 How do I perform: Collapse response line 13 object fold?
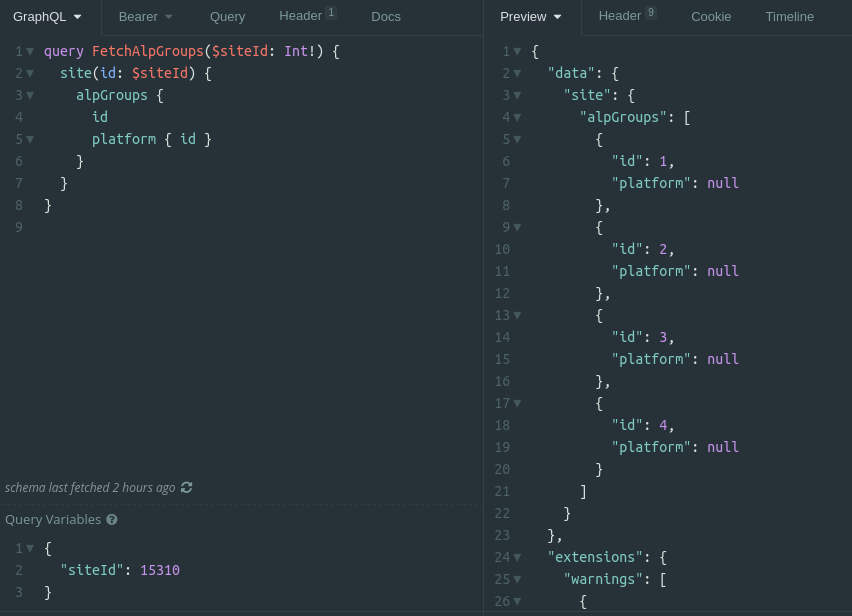click(x=517, y=316)
